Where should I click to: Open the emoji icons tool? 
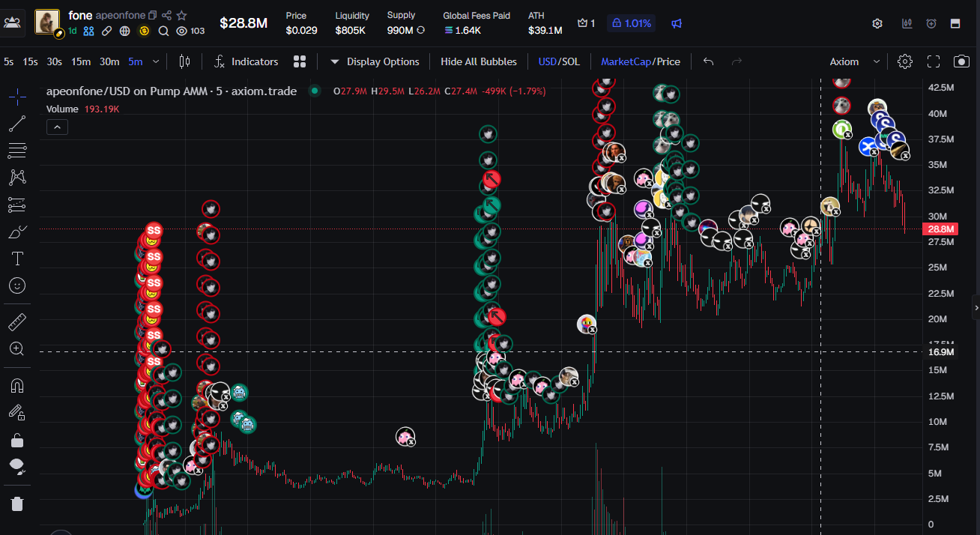[x=17, y=285]
